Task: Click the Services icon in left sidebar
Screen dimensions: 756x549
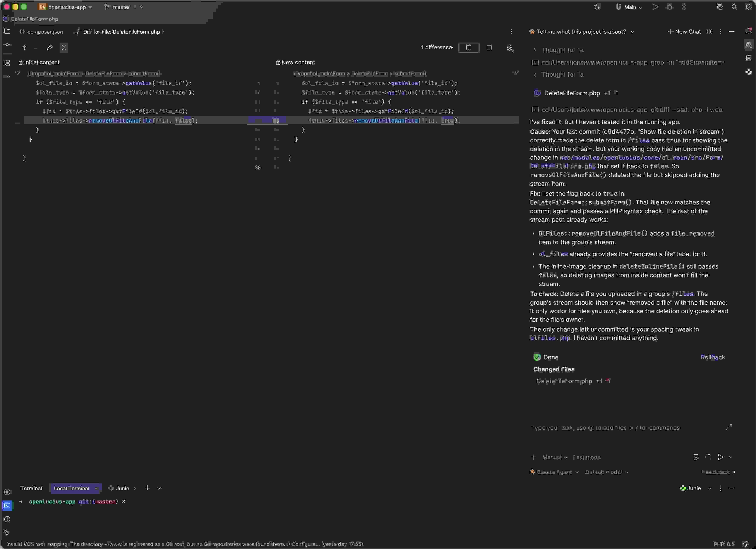Action: coord(7,492)
